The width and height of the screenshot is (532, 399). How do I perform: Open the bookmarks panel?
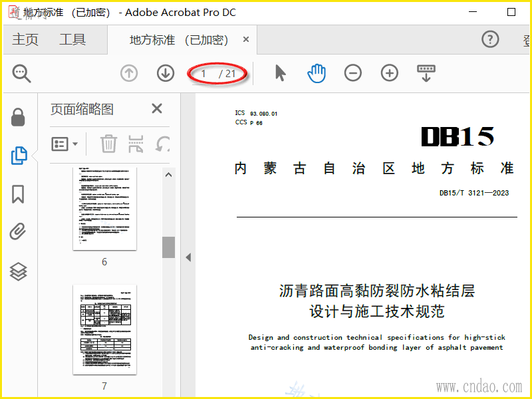click(x=18, y=194)
